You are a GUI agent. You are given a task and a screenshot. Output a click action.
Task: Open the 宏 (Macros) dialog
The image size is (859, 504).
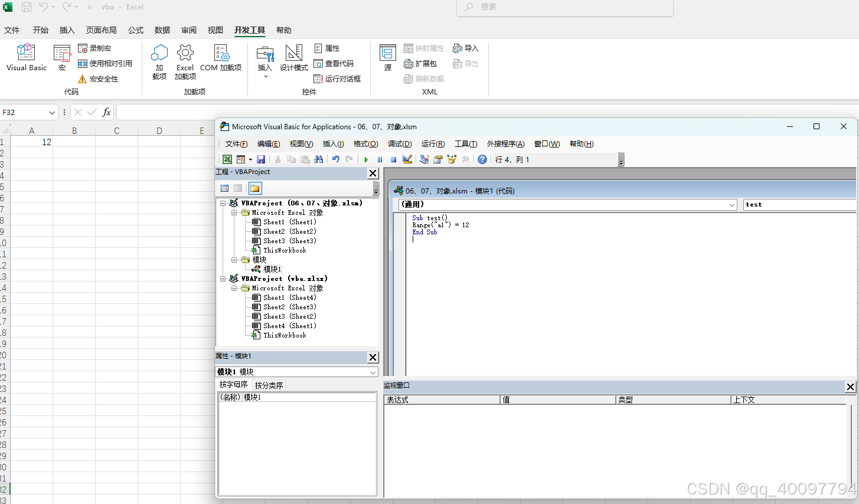(62, 58)
